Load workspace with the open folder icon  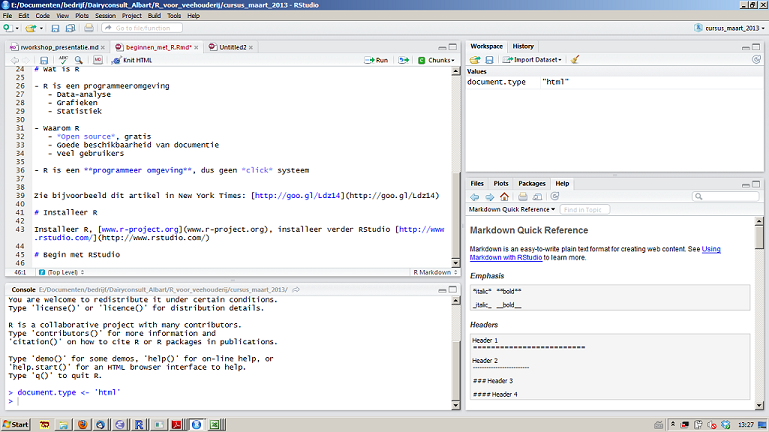tap(475, 60)
